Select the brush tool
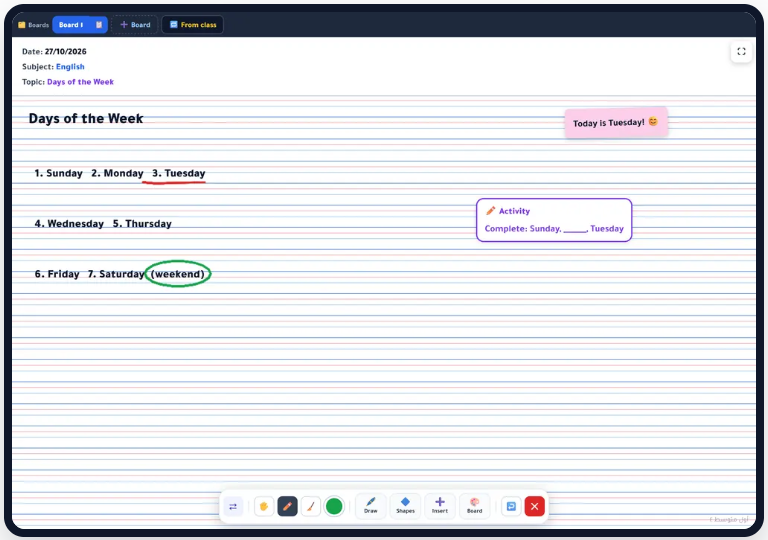The width and height of the screenshot is (768, 540). 311,506
